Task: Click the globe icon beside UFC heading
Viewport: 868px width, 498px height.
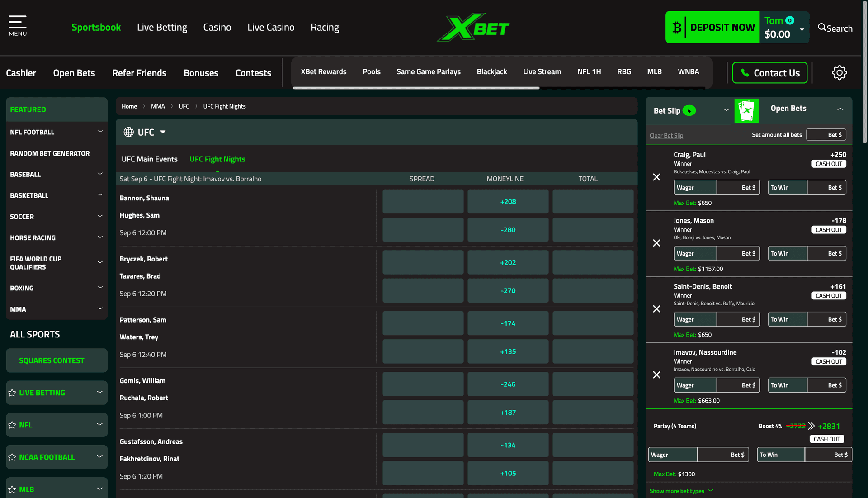Action: click(128, 132)
